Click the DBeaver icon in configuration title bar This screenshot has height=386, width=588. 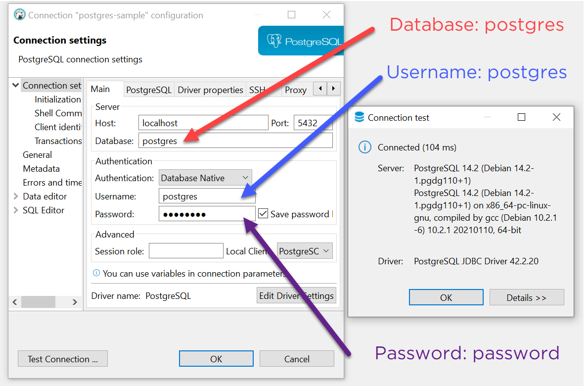(x=19, y=15)
